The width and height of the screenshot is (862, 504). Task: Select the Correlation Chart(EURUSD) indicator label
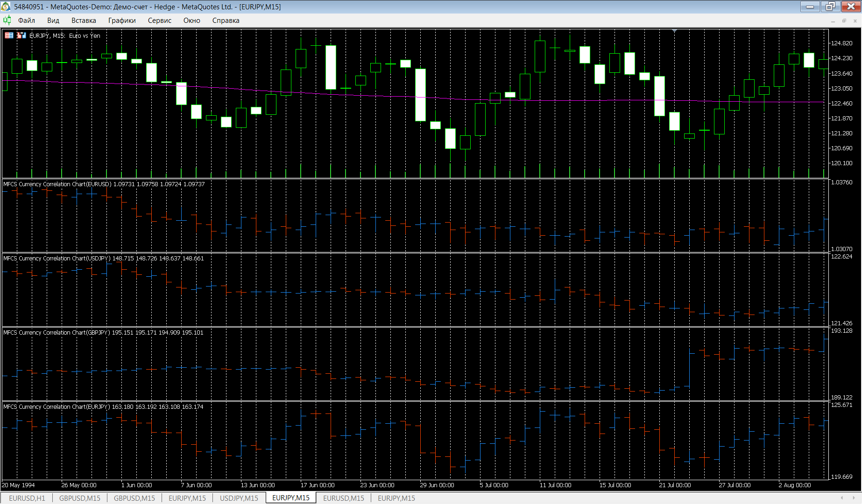(x=104, y=184)
